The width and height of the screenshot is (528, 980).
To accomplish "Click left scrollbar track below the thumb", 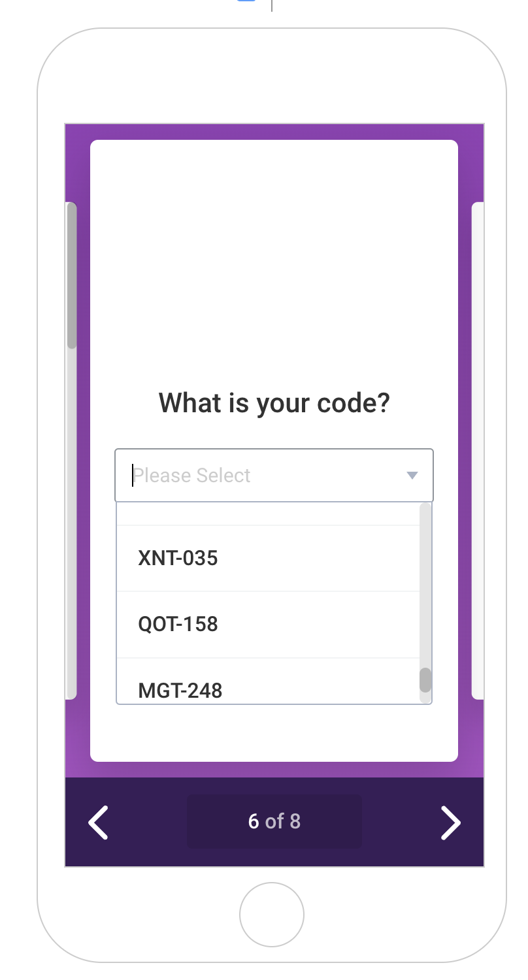I will coord(72,523).
